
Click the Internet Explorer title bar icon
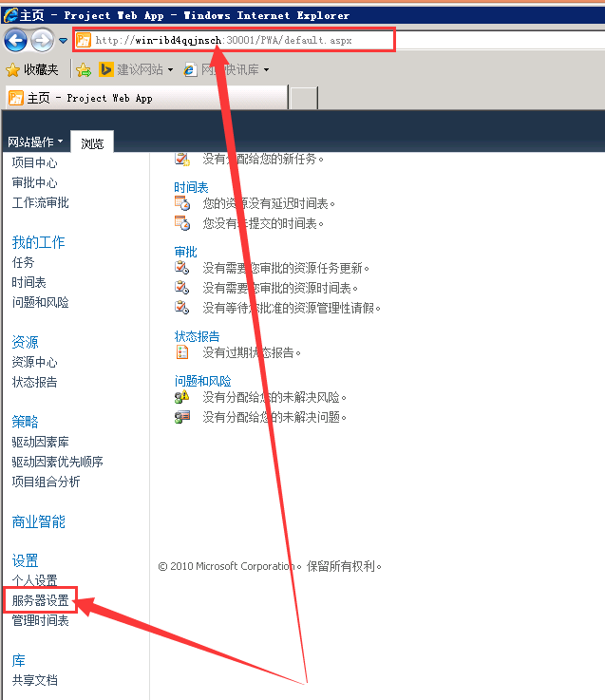pyautogui.click(x=10, y=15)
